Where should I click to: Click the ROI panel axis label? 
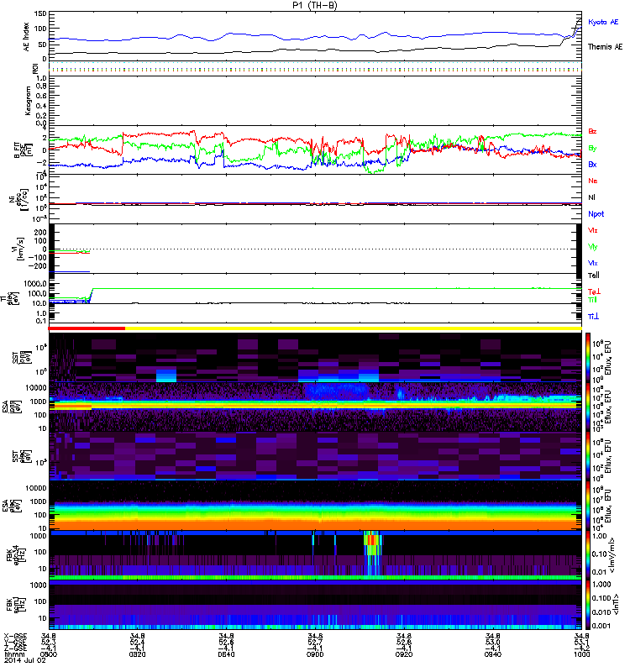click(35, 68)
